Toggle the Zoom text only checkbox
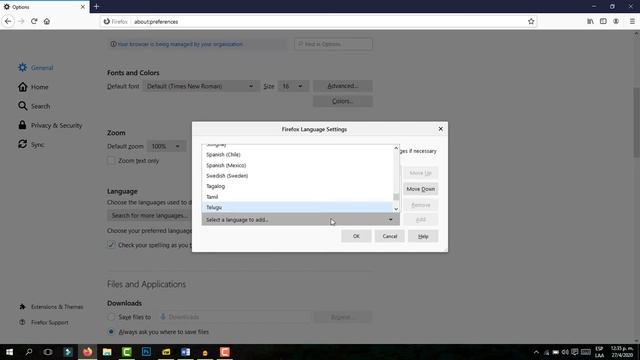The height and width of the screenshot is (360, 640). click(111, 161)
